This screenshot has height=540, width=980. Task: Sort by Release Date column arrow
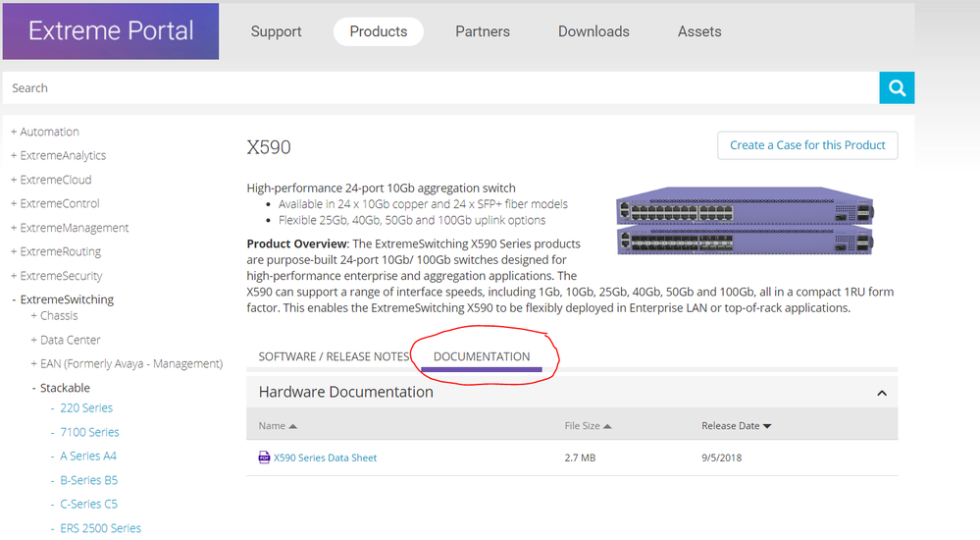click(766, 426)
